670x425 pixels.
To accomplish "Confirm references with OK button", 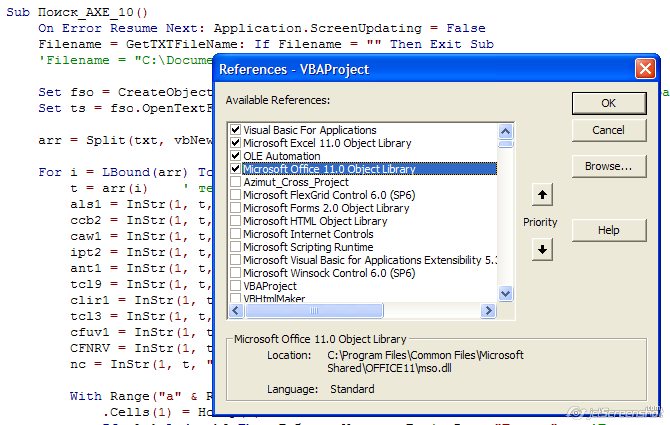I will [609, 103].
